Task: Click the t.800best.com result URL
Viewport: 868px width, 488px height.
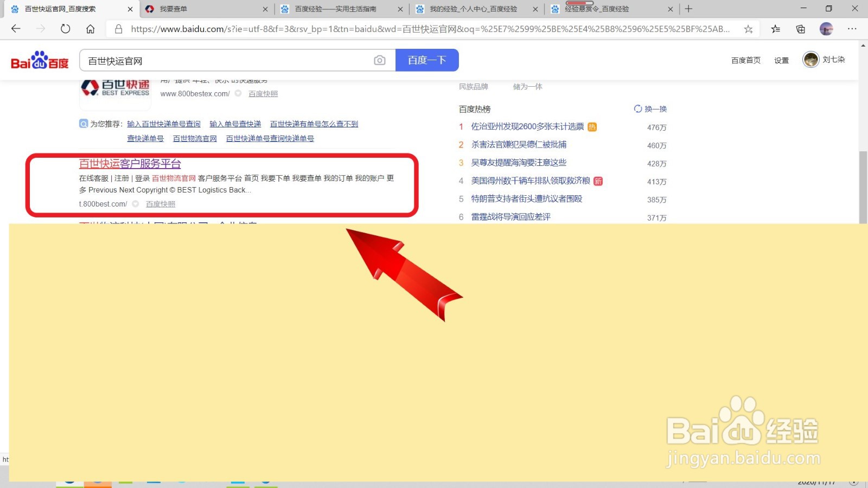Action: [103, 204]
